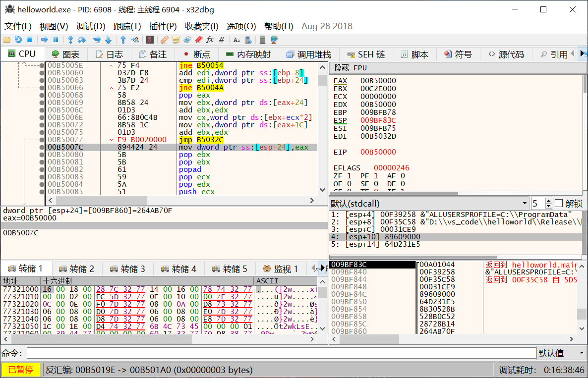
Task: Toggle breakpoint bullet at address 00B50080
Action: coord(42,155)
